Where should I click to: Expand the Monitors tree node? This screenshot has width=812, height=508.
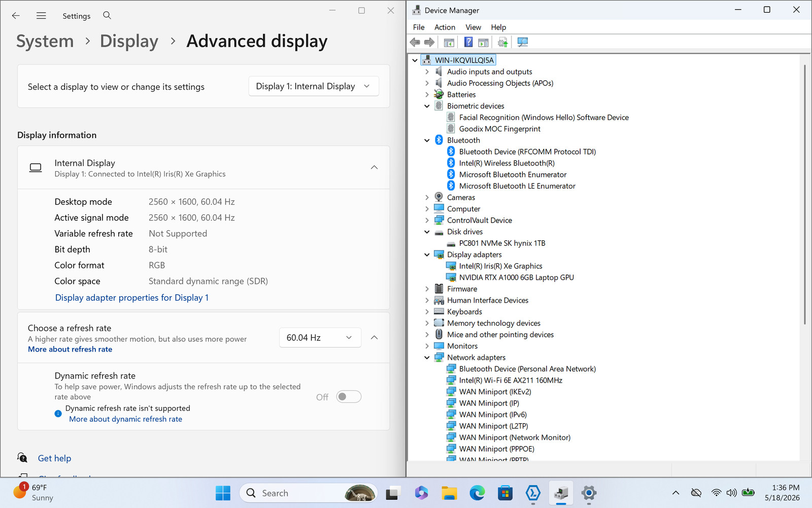[x=427, y=346]
